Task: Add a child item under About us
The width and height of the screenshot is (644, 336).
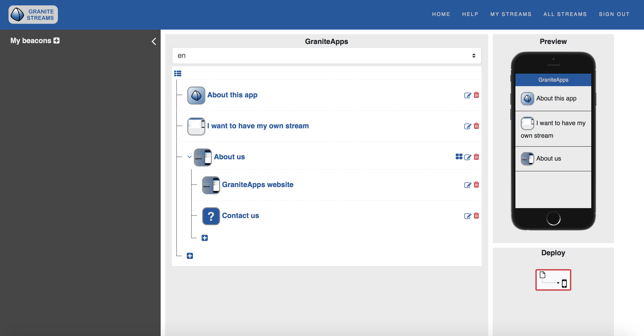Action: pos(205,238)
